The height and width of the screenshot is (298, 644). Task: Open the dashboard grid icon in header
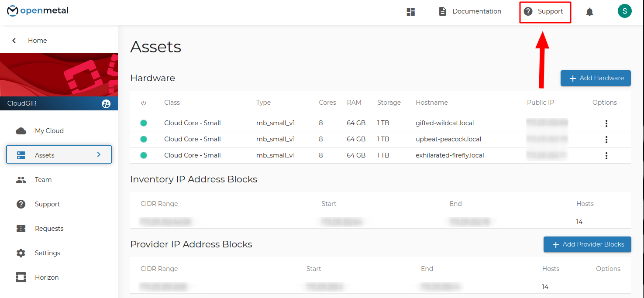[410, 12]
